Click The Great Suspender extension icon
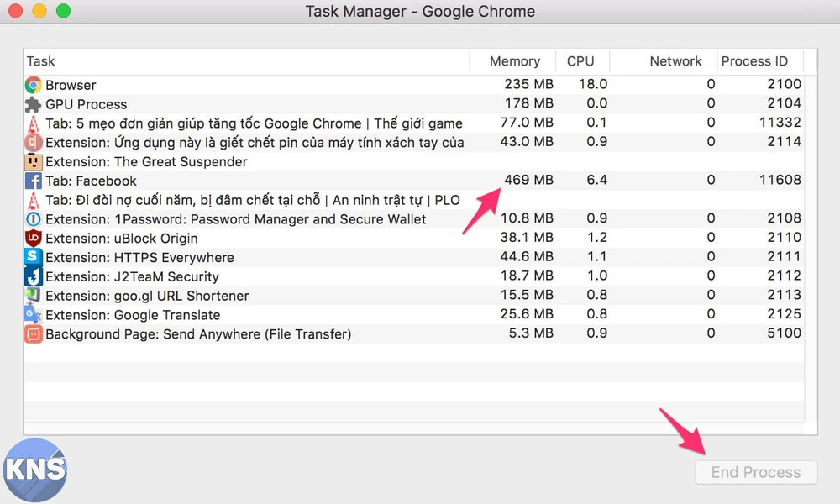This screenshot has height=504, width=840. [33, 161]
